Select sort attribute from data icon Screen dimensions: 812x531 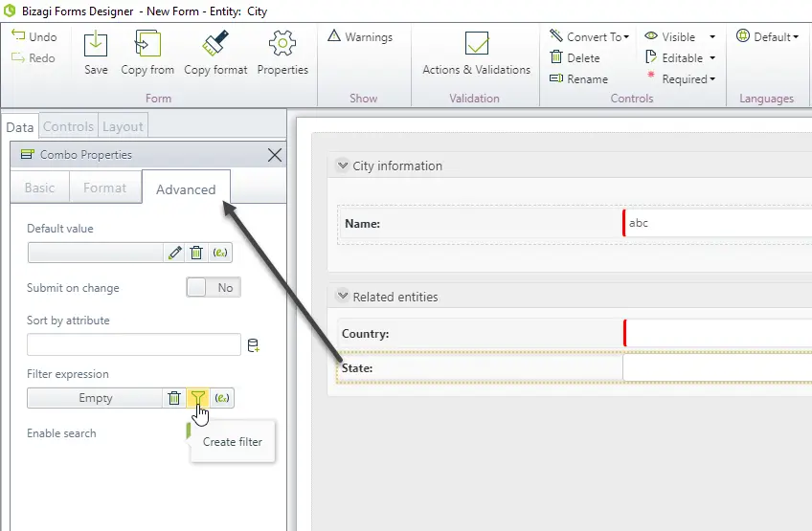coord(253,345)
